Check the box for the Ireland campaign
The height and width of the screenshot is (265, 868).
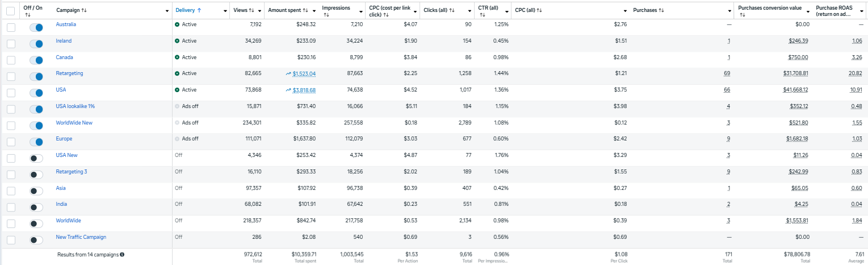click(x=11, y=44)
